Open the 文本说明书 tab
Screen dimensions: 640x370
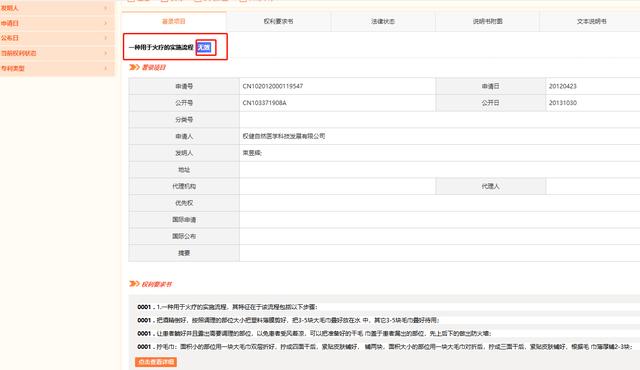[x=591, y=21]
